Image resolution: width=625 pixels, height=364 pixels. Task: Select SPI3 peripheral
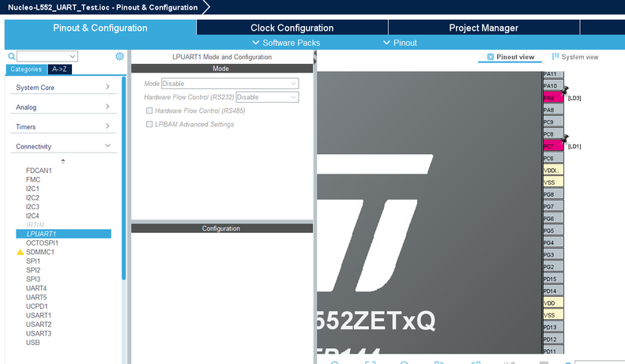33,280
